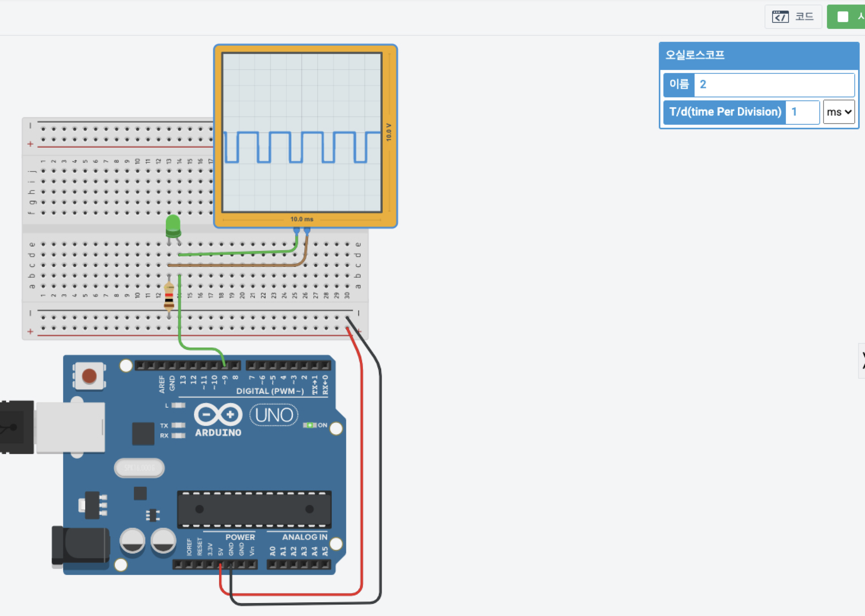This screenshot has height=616, width=865.
Task: Click the time per division value field
Action: click(802, 112)
